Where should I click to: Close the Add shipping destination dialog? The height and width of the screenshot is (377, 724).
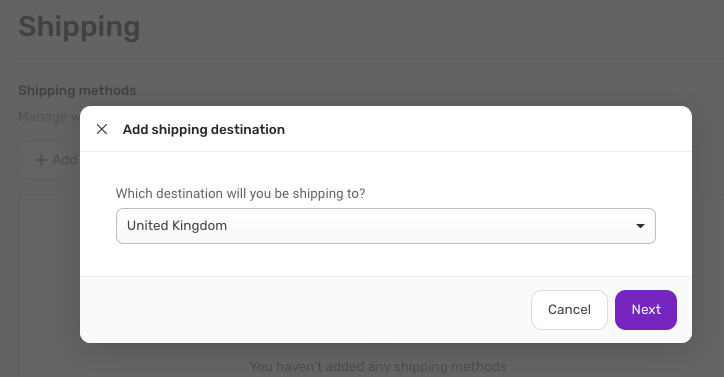(x=102, y=129)
